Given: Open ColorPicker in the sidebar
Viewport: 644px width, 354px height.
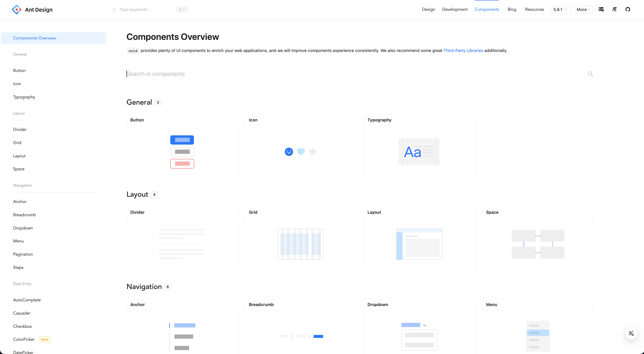Looking at the screenshot, I should tap(24, 339).
